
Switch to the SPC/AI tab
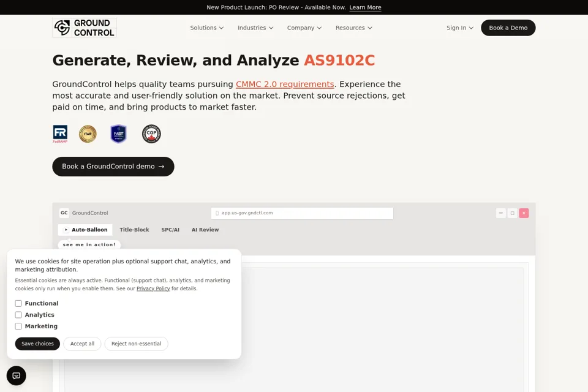point(170,230)
